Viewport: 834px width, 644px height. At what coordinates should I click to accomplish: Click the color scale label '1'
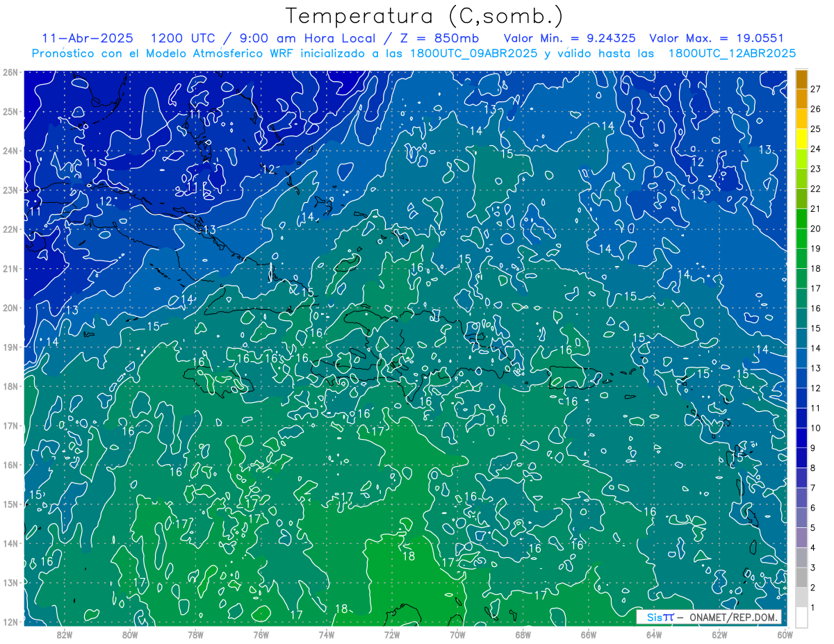(x=813, y=608)
